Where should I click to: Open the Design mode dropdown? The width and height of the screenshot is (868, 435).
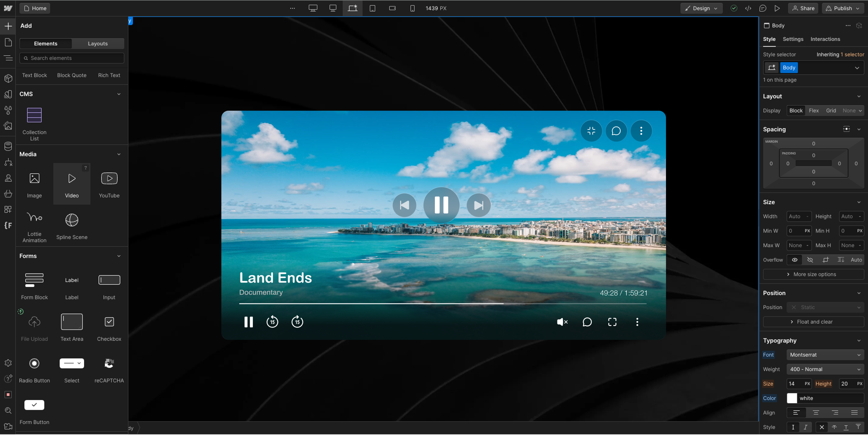701,8
